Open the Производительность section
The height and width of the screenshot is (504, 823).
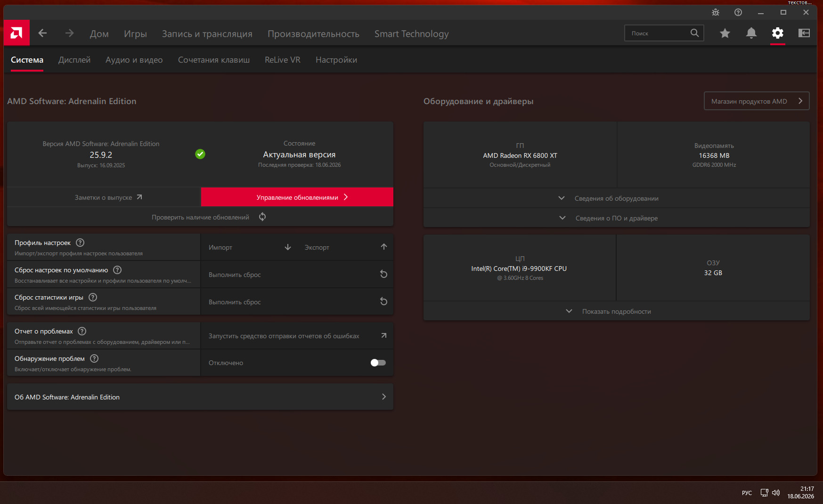(x=314, y=34)
